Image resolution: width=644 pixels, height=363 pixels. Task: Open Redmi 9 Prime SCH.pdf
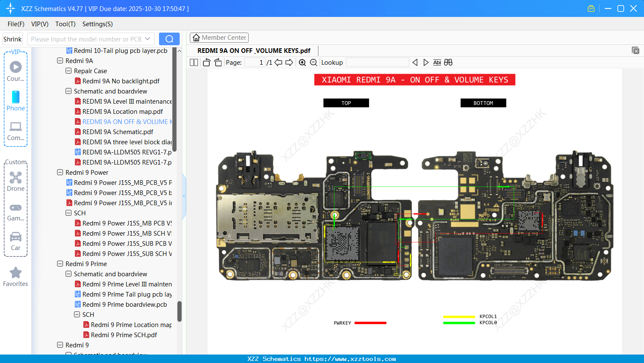click(124, 335)
